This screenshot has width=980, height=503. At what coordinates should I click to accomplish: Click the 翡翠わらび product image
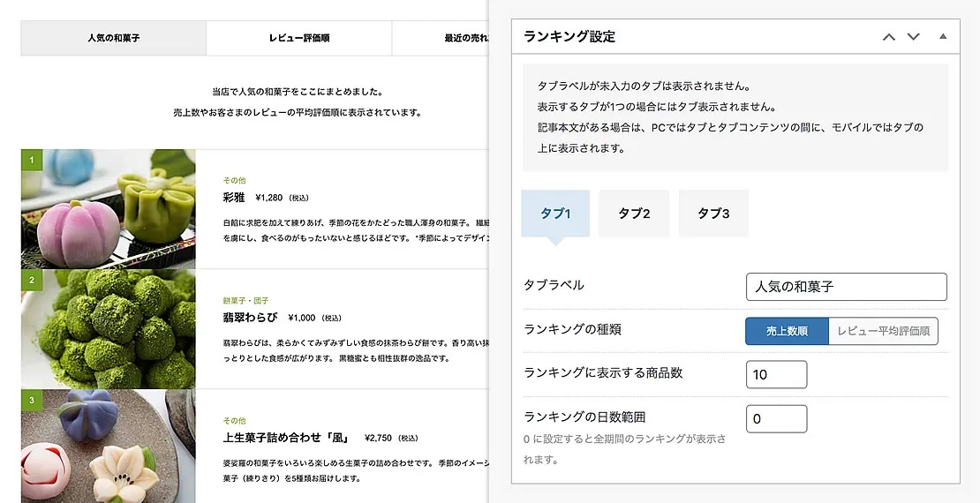(109, 328)
